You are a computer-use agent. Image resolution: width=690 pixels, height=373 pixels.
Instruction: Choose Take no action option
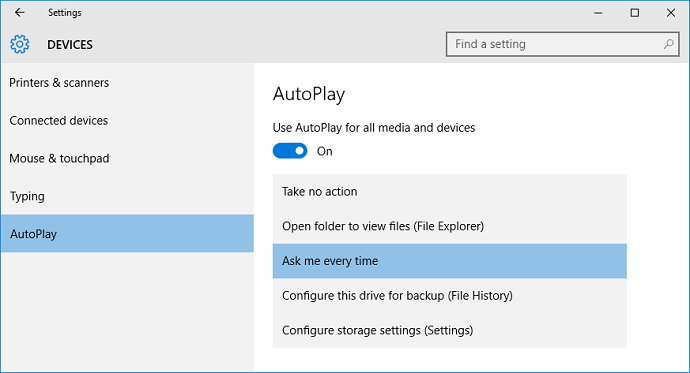point(450,192)
